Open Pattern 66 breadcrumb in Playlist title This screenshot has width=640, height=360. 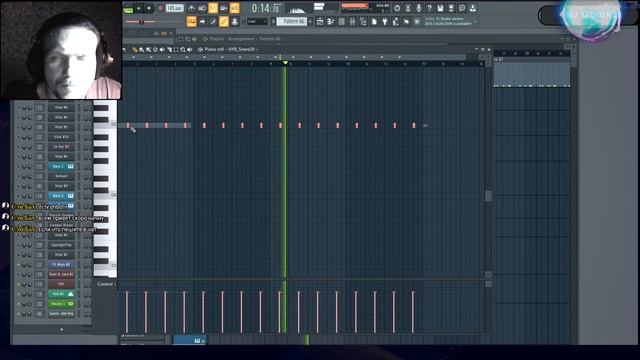point(270,39)
